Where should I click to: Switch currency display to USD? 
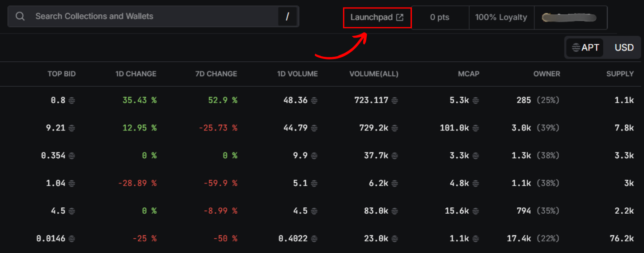click(624, 47)
